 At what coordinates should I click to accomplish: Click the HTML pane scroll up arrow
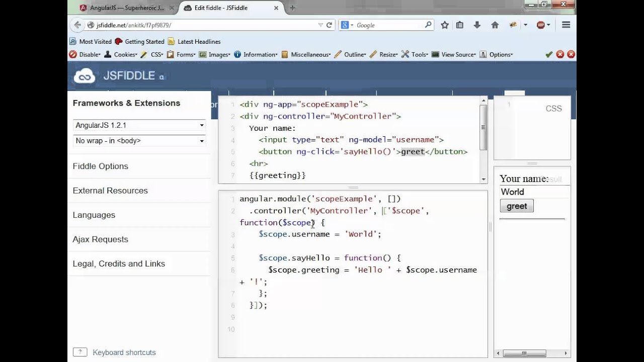tap(484, 101)
